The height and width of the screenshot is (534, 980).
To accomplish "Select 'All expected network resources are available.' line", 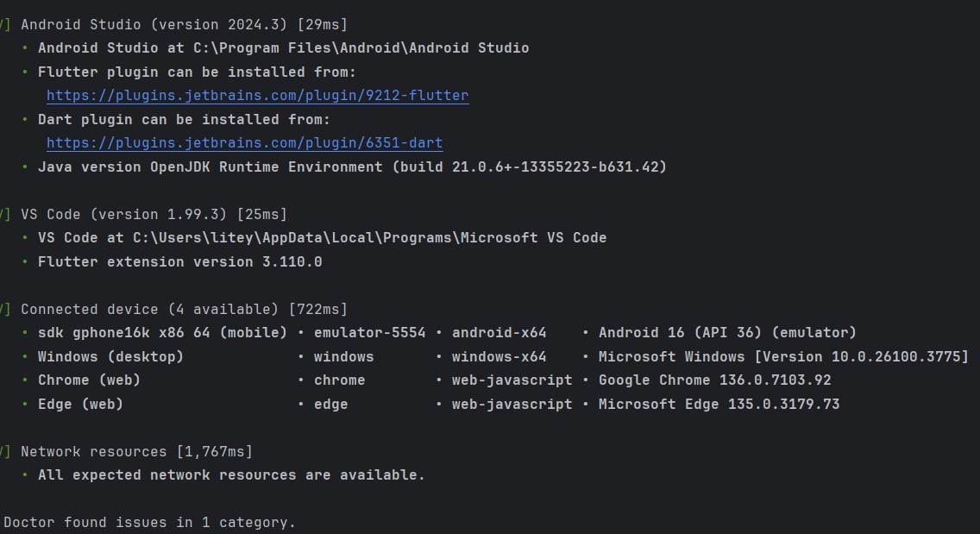I will [x=231, y=475].
